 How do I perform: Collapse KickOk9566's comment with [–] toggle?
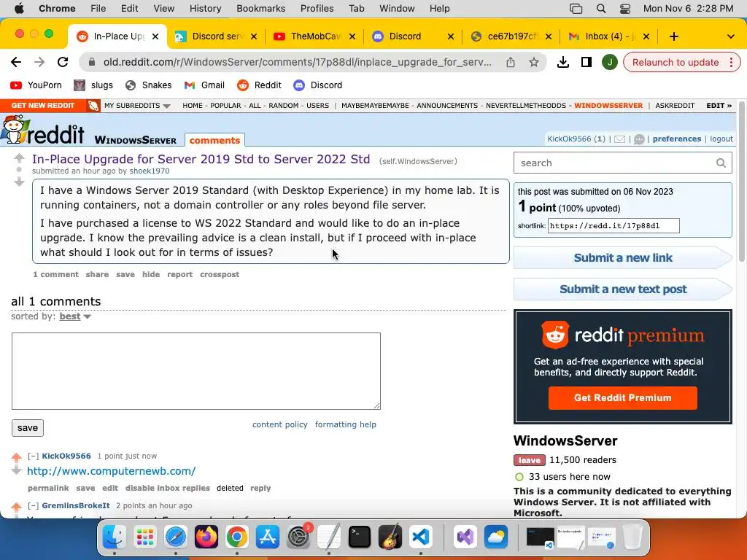coord(33,456)
